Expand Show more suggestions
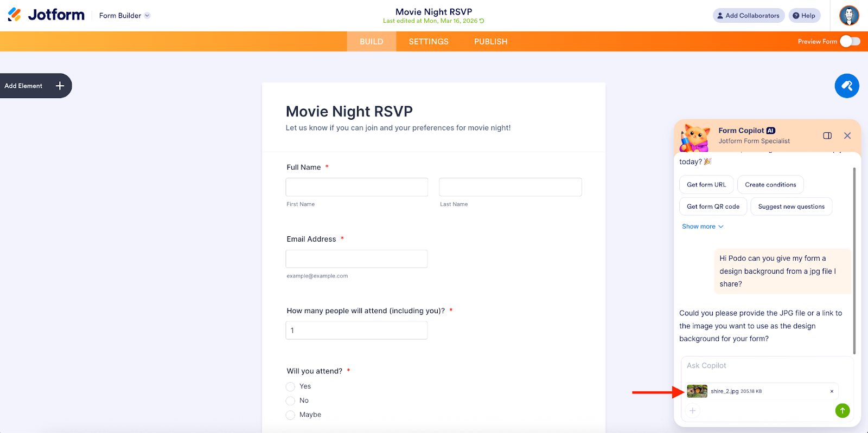This screenshot has height=433, width=868. coord(703,227)
